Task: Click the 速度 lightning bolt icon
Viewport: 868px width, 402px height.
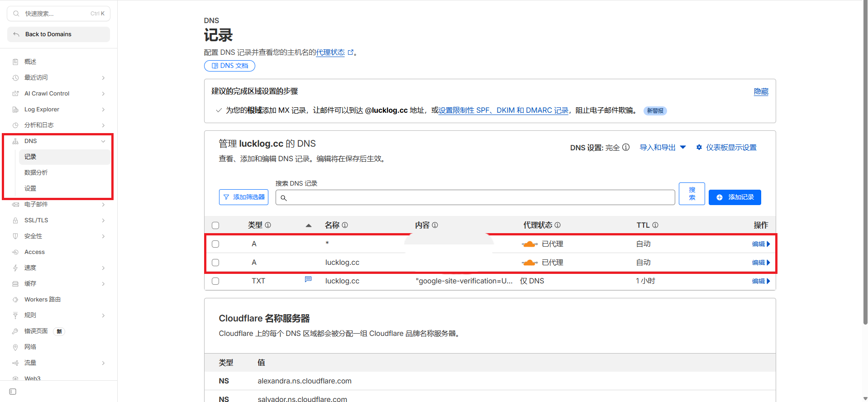Action: pos(15,268)
